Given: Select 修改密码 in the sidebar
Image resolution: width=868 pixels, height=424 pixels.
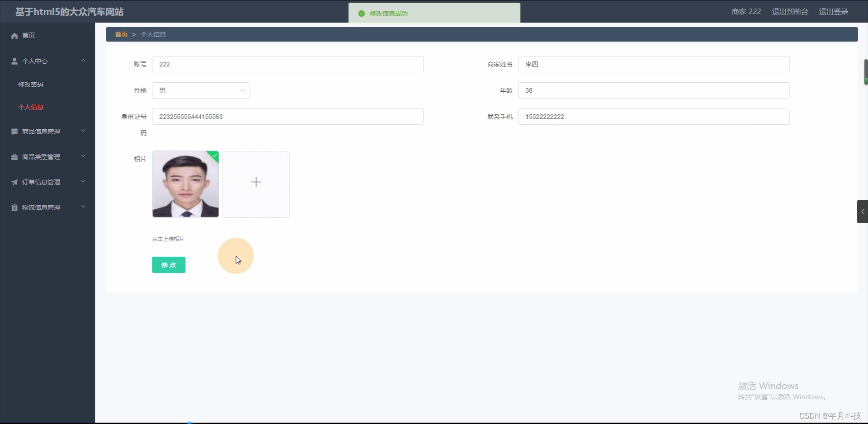Looking at the screenshot, I should [31, 84].
